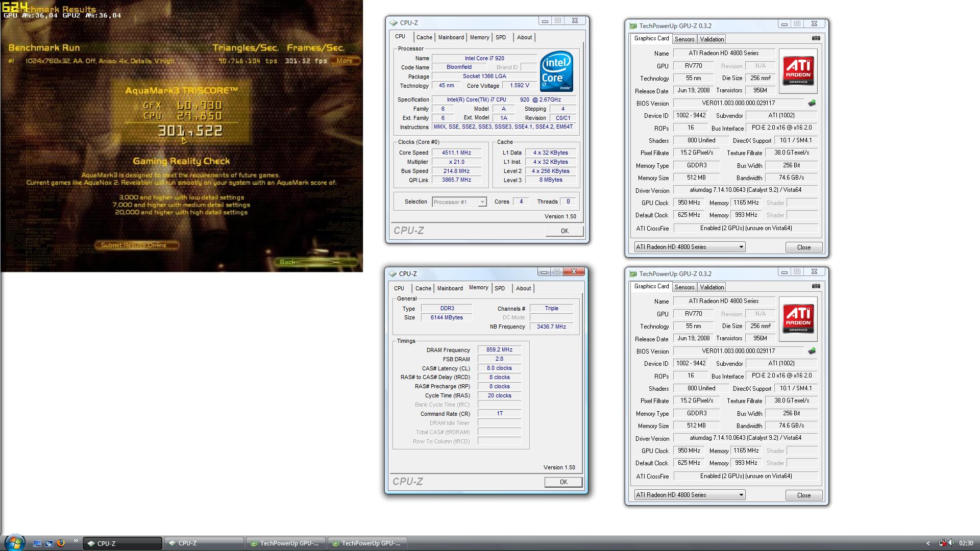Click the volume speaker tray icon
Viewport: 980px width, 551px height.
pyautogui.click(x=952, y=543)
